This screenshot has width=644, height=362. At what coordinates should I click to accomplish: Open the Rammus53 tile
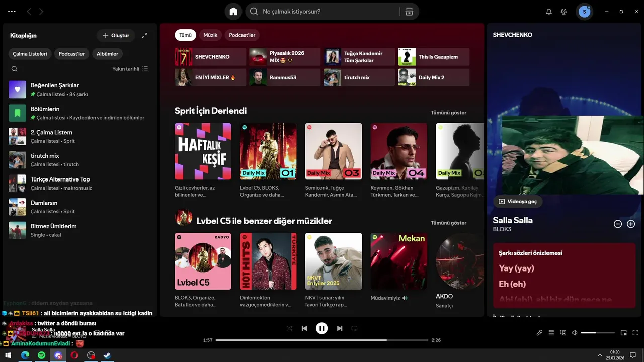click(285, 77)
